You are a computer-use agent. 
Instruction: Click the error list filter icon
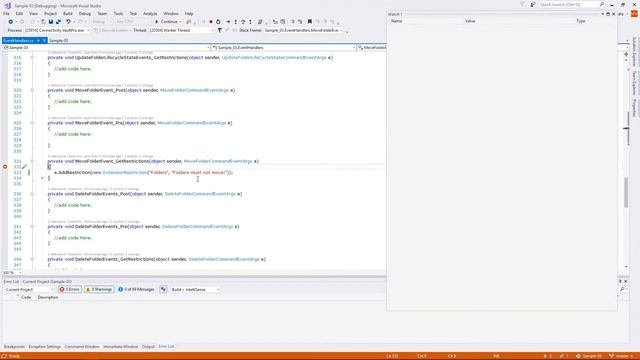(163, 289)
